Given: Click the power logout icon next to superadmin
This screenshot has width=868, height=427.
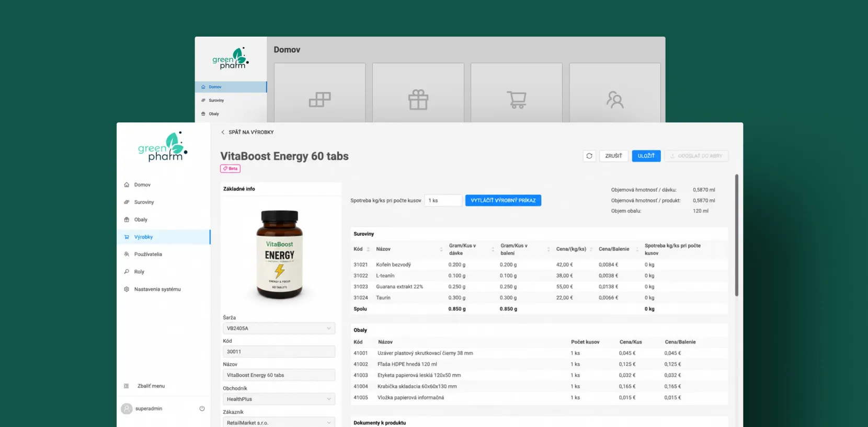Looking at the screenshot, I should pos(202,409).
